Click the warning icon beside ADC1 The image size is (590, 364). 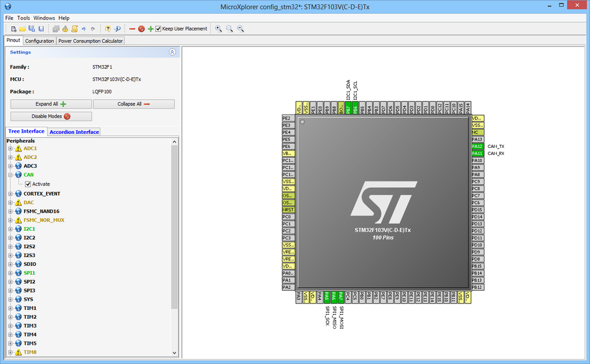(x=18, y=149)
